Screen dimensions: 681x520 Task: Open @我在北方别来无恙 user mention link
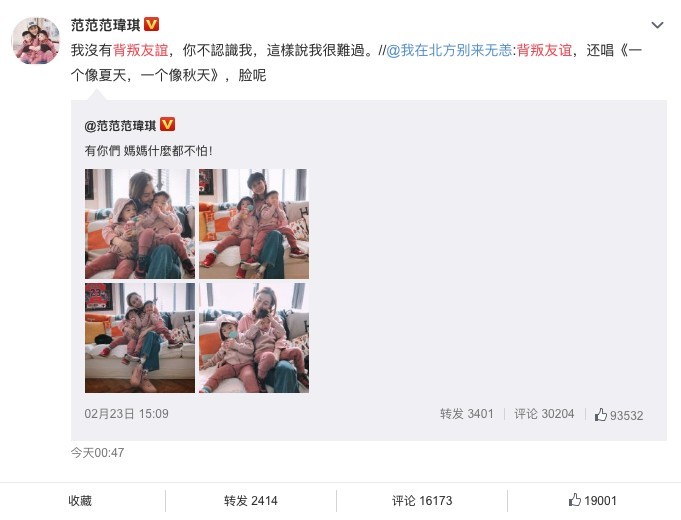point(449,50)
